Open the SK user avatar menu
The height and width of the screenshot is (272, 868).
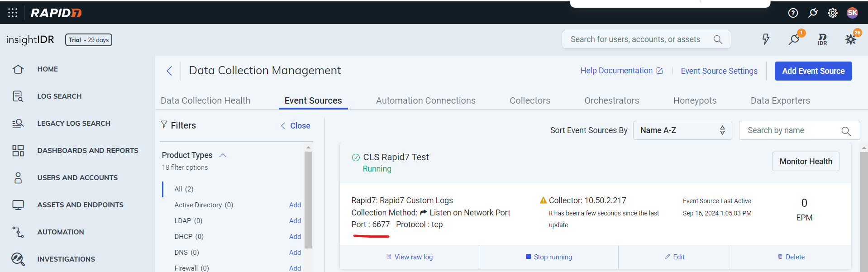tap(852, 13)
